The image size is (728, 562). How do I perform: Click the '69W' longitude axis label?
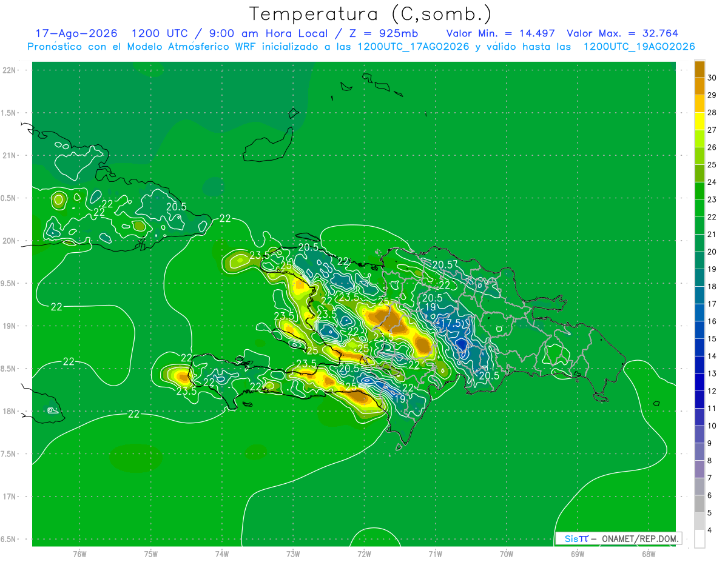point(578,554)
